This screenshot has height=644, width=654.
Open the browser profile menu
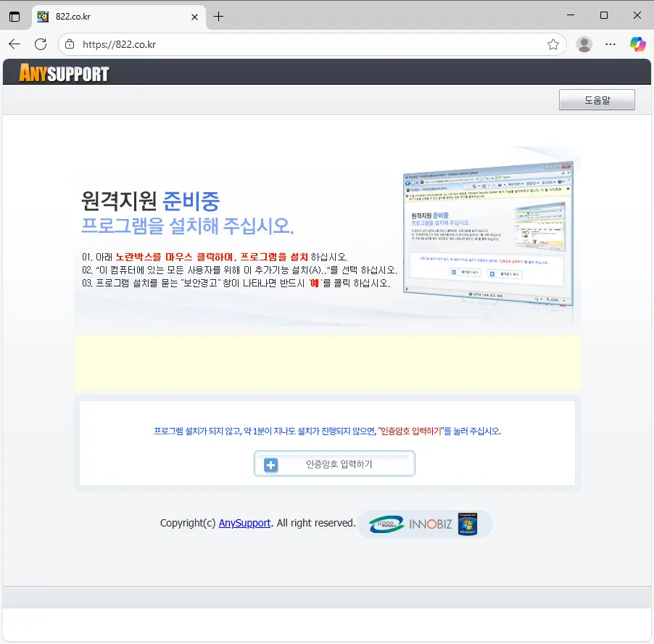[x=584, y=44]
